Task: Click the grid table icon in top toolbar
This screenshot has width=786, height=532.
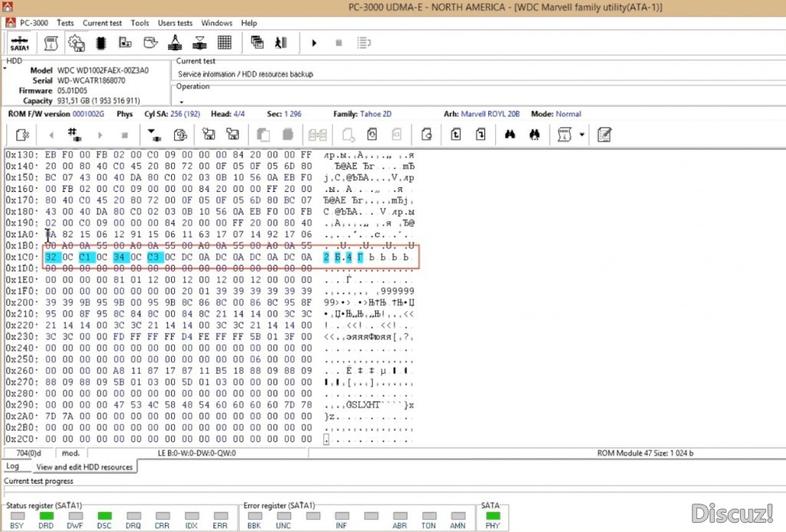Action: 224,43
